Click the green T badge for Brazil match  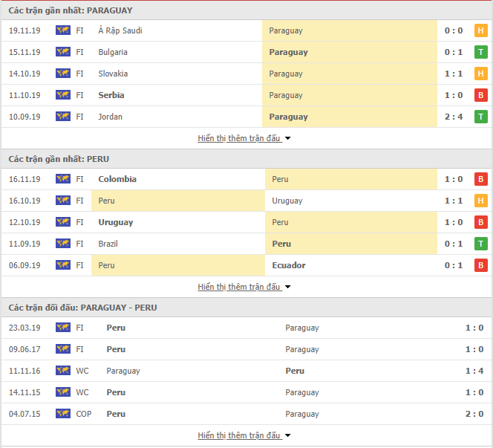coord(480,244)
